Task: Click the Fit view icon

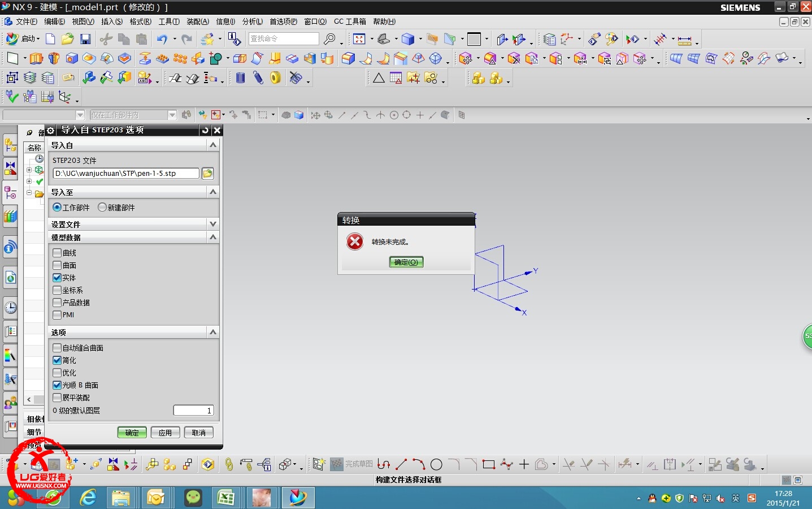Action: [359, 39]
